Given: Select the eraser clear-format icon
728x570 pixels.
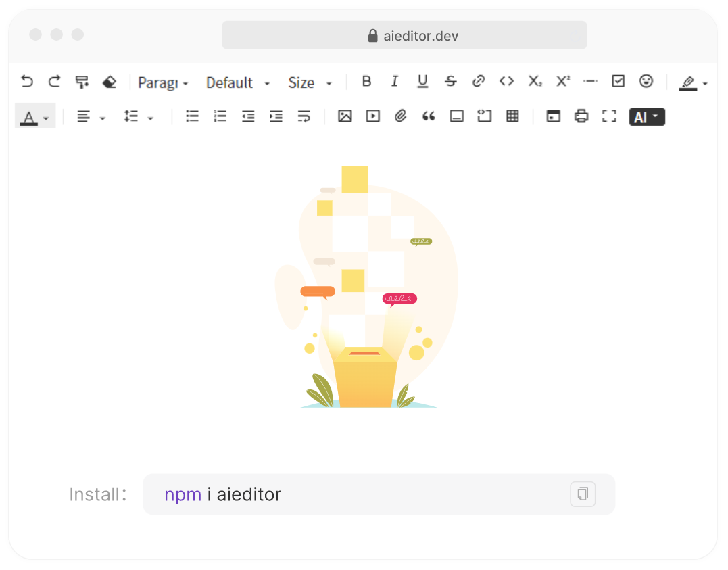Looking at the screenshot, I should click(109, 82).
